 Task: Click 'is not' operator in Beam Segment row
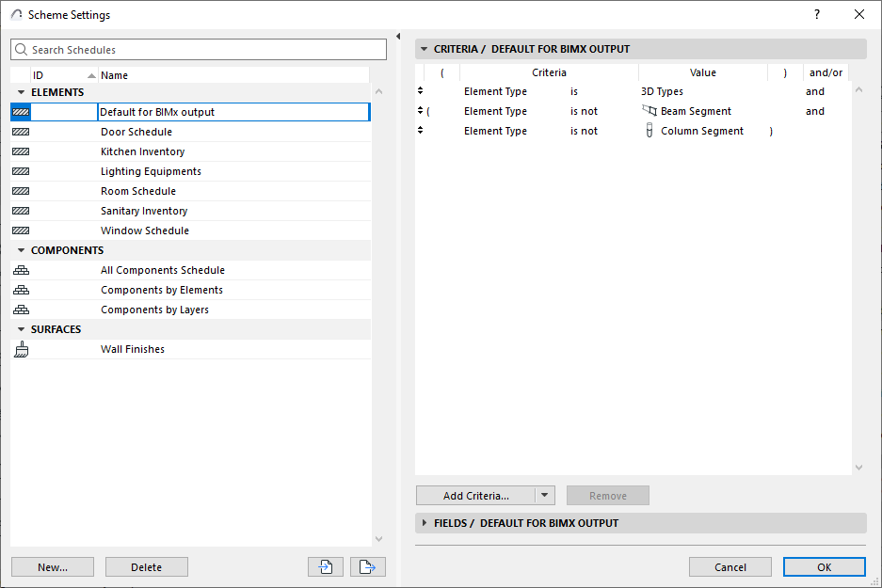point(584,111)
